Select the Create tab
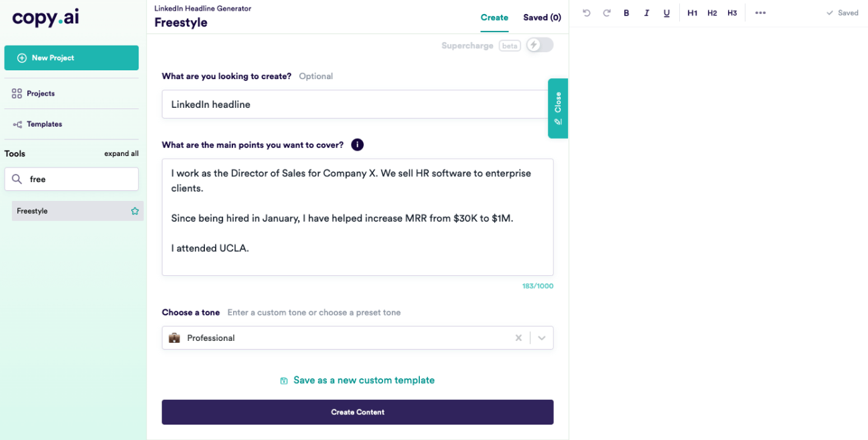The height and width of the screenshot is (440, 868). [x=494, y=17]
